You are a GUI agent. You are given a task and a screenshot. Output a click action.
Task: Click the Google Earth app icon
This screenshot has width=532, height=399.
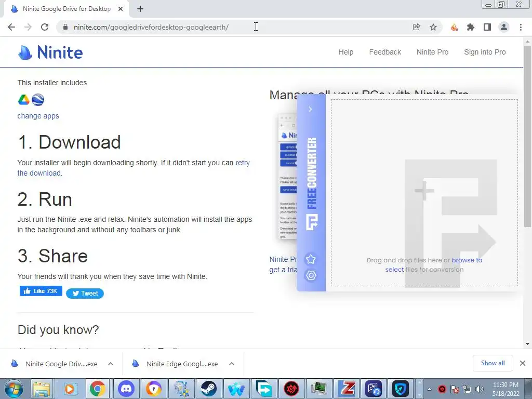click(38, 100)
